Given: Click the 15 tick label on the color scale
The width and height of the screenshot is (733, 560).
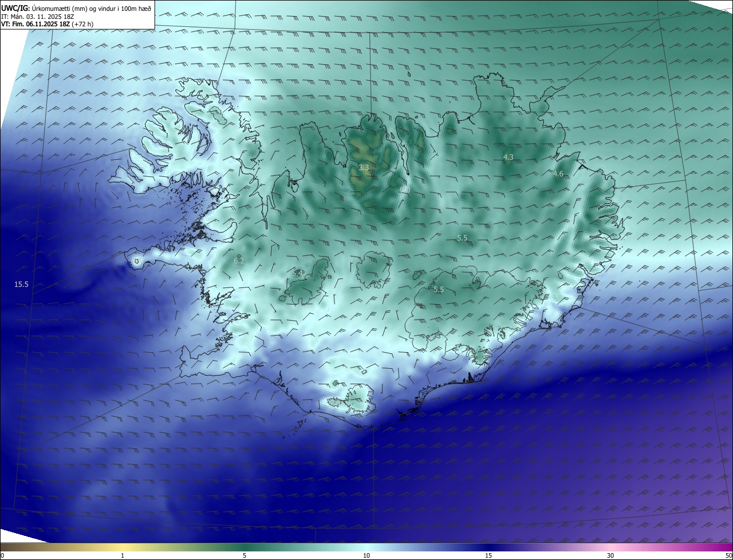Looking at the screenshot, I should 488,555.
